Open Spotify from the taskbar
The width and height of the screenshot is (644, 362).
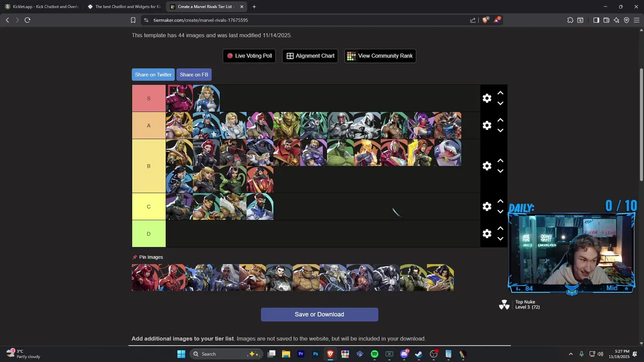click(x=374, y=354)
